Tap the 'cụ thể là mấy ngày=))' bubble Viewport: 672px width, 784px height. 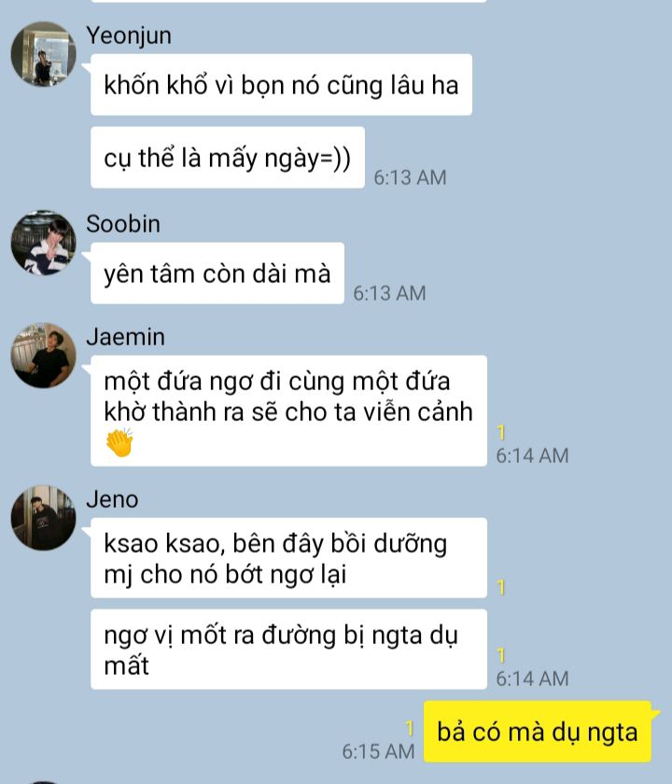pos(228,158)
